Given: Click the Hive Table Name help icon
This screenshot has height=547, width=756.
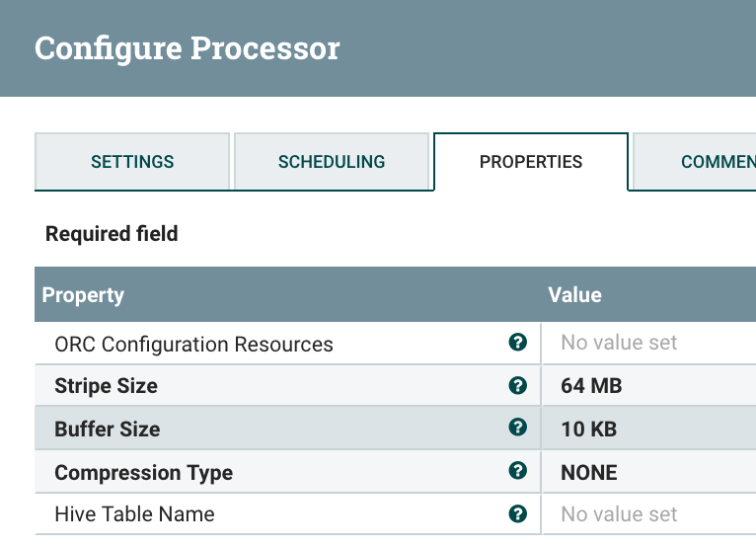Looking at the screenshot, I should [x=516, y=513].
